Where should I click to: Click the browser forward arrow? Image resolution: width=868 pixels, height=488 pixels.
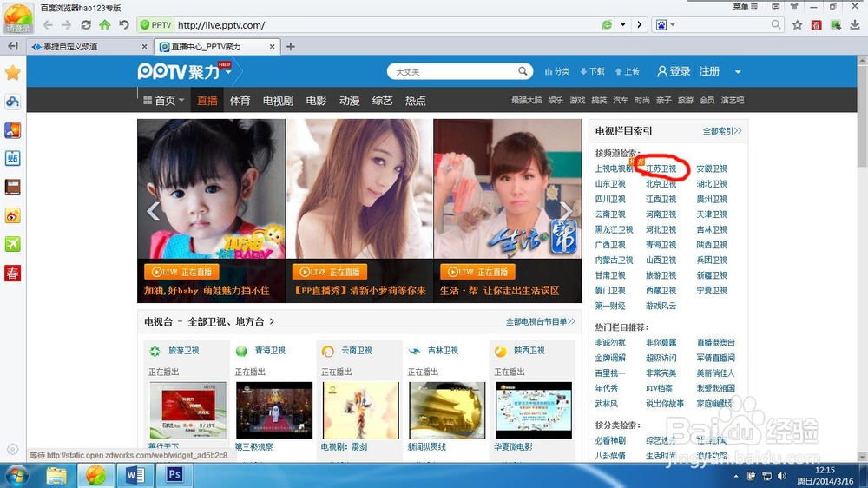point(67,25)
